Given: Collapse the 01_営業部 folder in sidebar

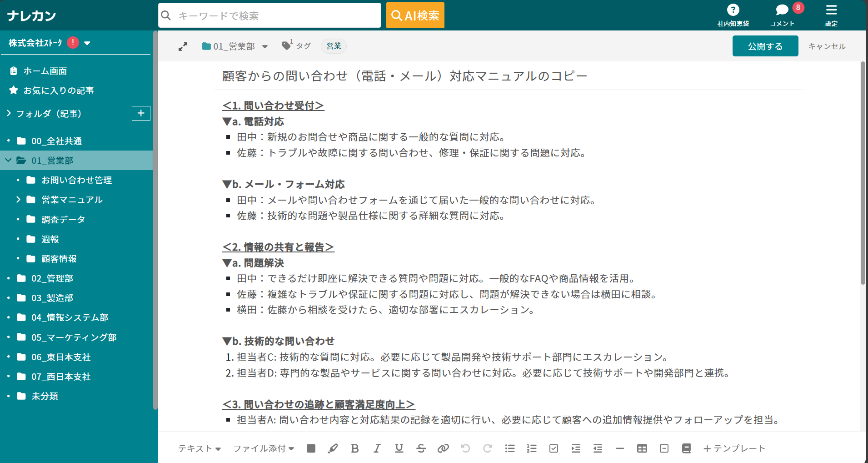Looking at the screenshot, I should [7, 160].
